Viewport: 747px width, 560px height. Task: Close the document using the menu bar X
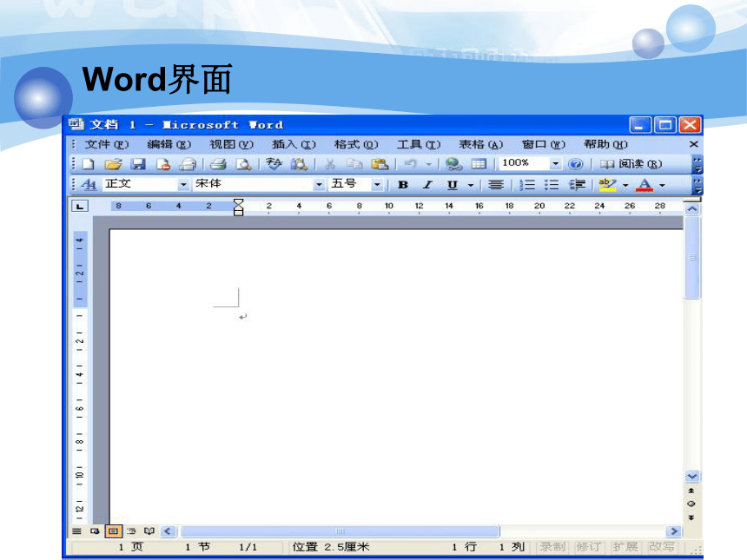(x=694, y=144)
